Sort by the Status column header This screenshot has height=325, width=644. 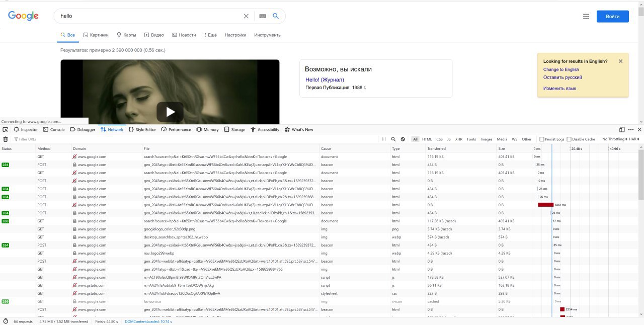pyautogui.click(x=18, y=148)
